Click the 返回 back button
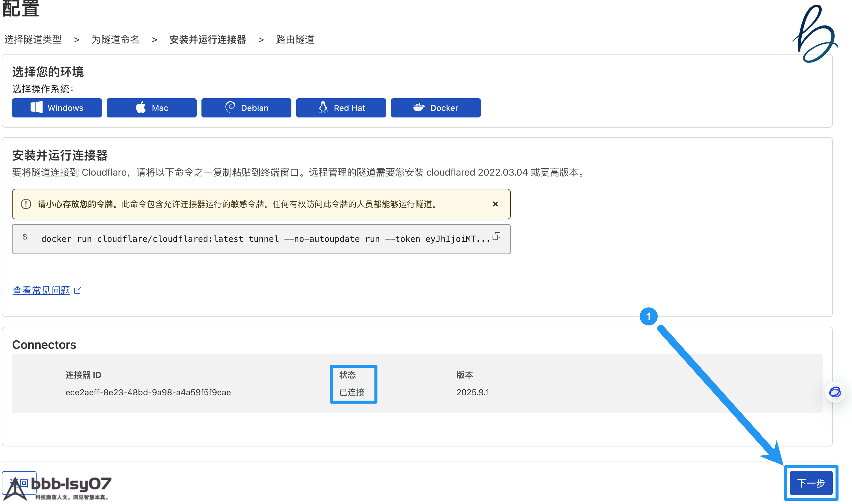852x504 pixels. [19, 483]
